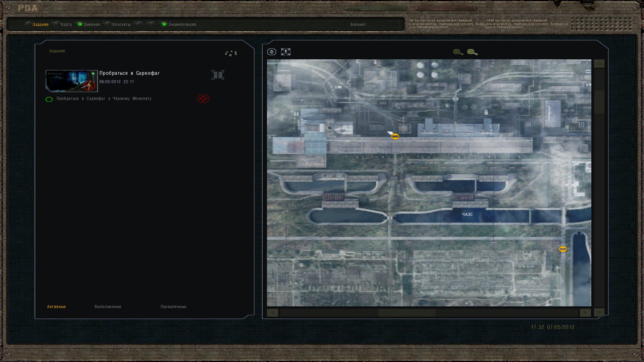The height and width of the screenshot is (362, 644).
Task: Click the yellow marker near the reactor building
Action: coord(395,136)
